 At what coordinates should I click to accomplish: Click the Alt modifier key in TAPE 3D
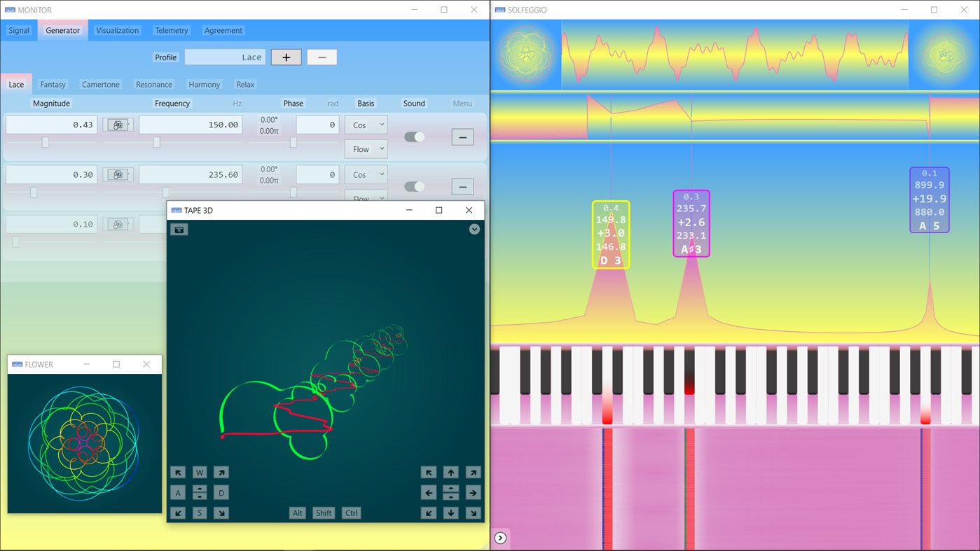pos(297,512)
